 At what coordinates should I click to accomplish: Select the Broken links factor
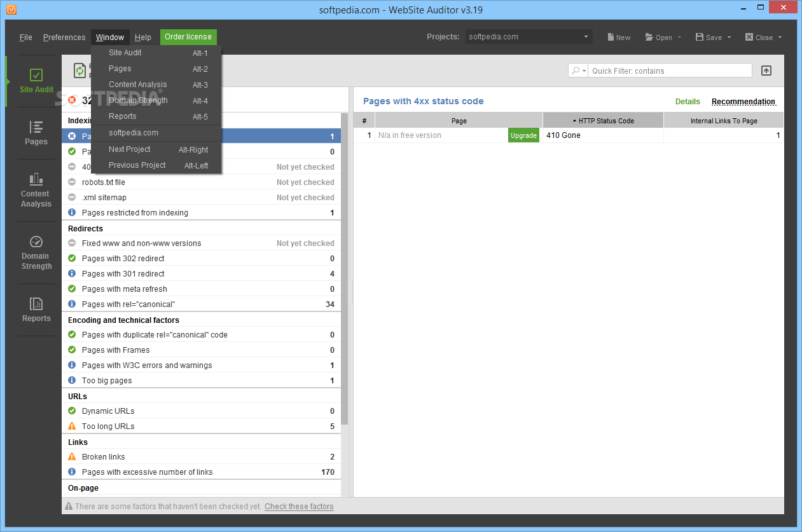tap(202, 457)
